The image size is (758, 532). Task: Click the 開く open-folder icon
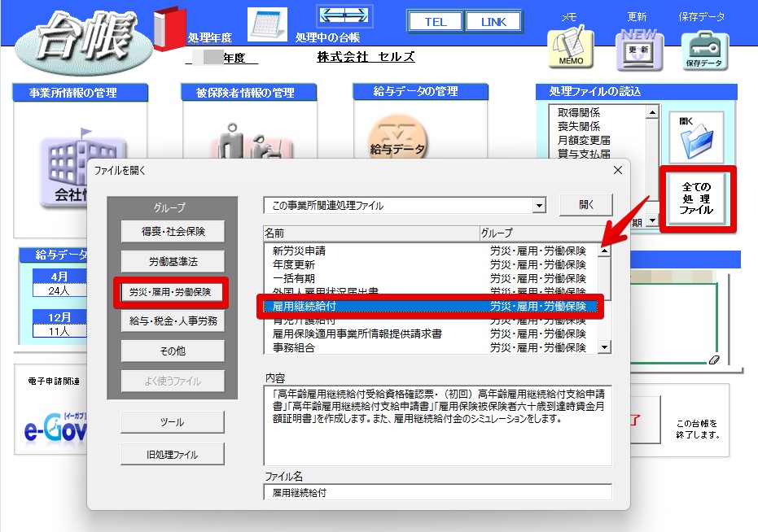pyautogui.click(x=696, y=137)
